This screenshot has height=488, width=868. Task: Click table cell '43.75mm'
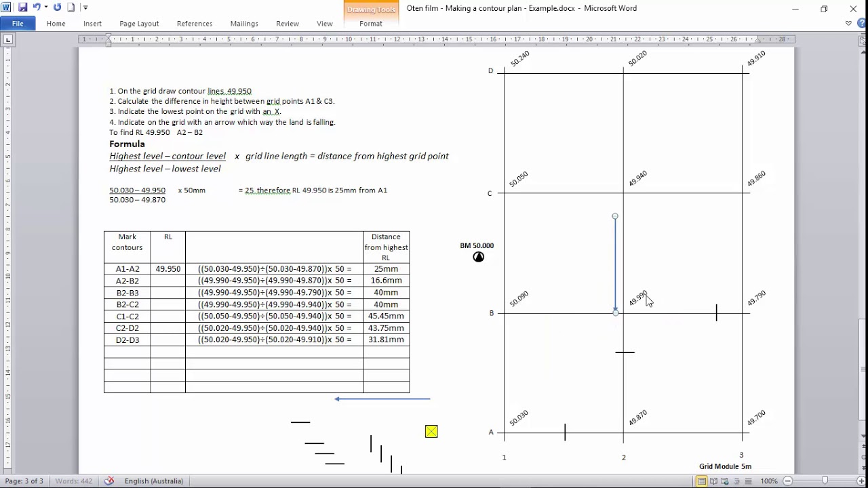[386, 328]
